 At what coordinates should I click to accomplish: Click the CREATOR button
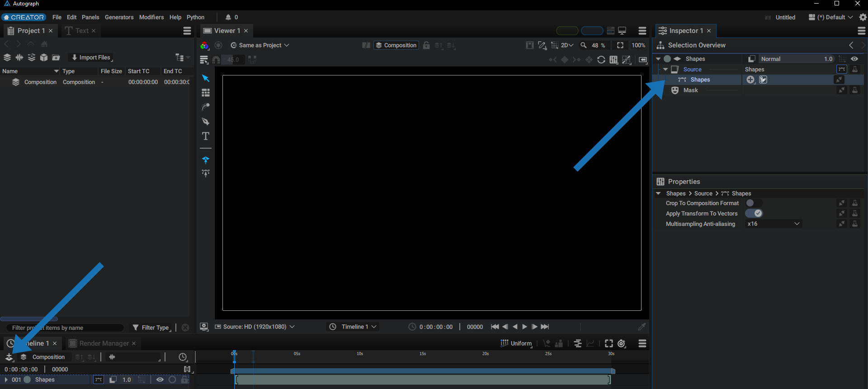click(24, 17)
